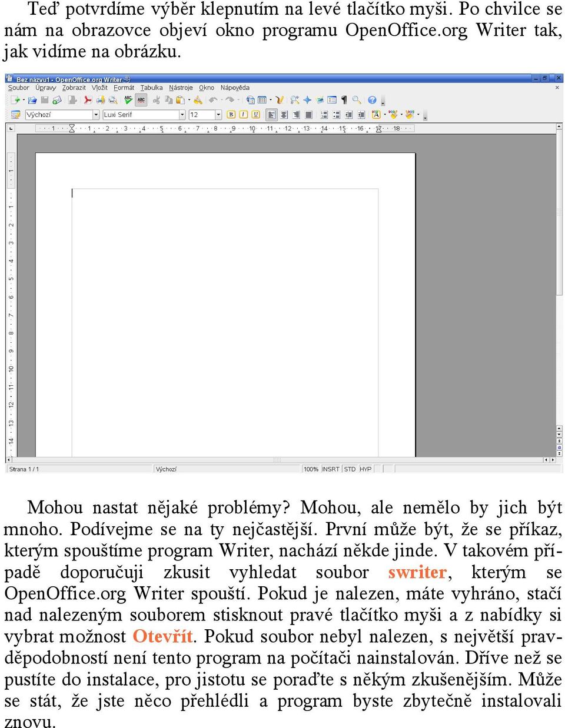Click in blank document page area
Viewport: 565px width, 728px height.
[225, 306]
